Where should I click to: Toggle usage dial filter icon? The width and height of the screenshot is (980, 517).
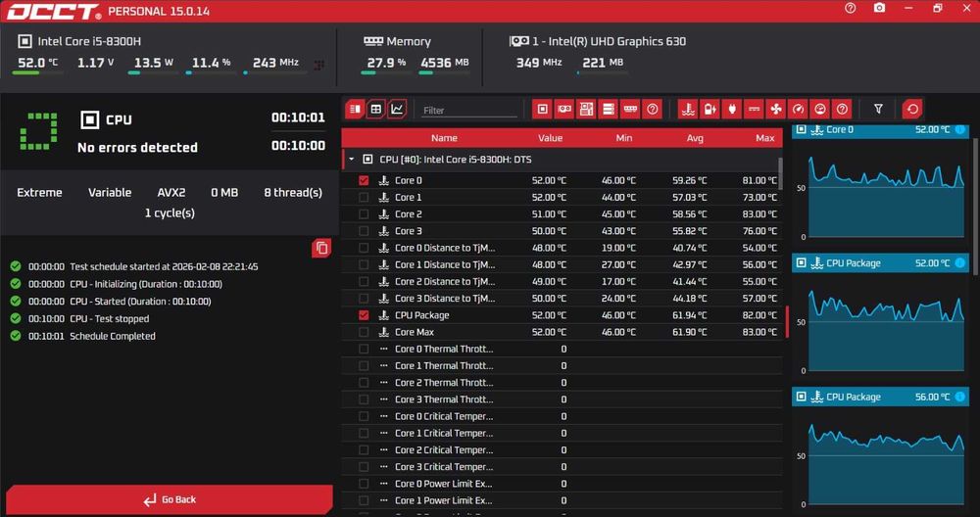(820, 110)
